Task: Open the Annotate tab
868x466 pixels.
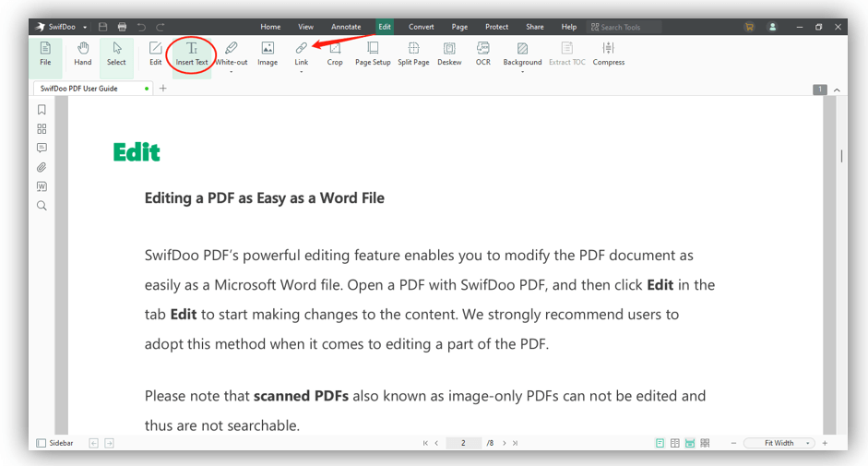Action: pyautogui.click(x=346, y=27)
